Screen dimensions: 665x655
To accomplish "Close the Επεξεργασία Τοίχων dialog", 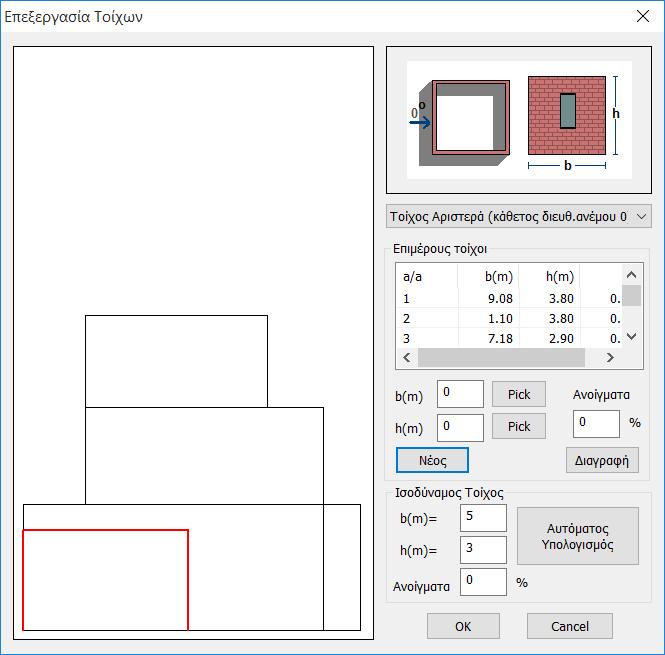I will tap(643, 16).
